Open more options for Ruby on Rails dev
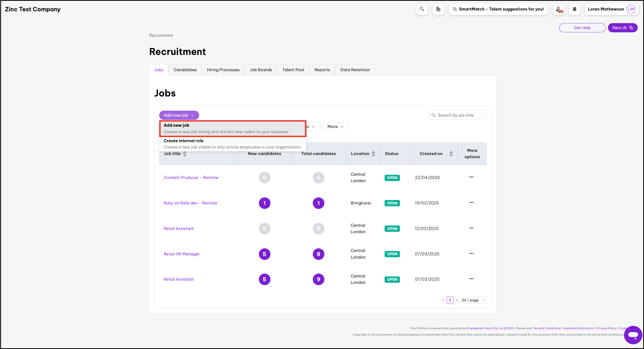Image resolution: width=644 pixels, height=349 pixels. coord(471,203)
